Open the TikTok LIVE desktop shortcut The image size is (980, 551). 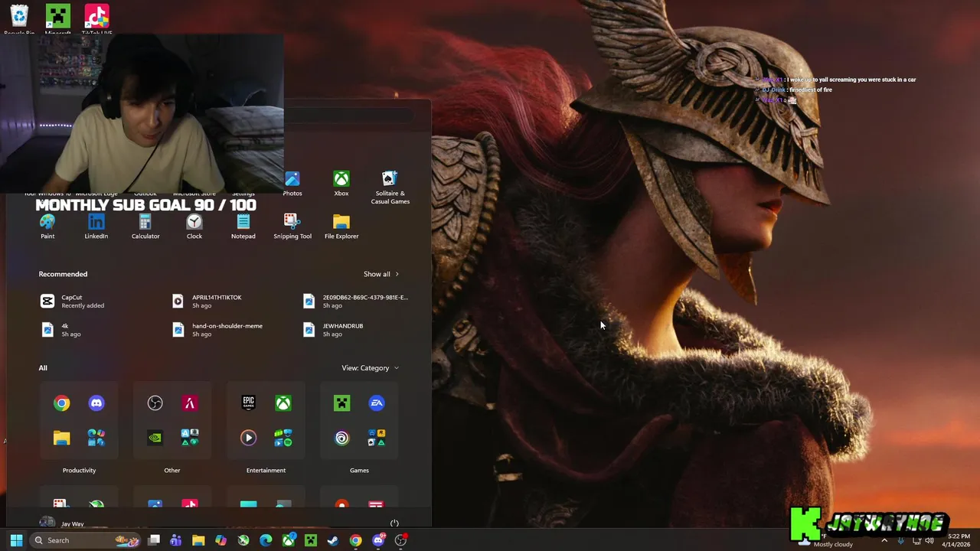click(x=96, y=19)
